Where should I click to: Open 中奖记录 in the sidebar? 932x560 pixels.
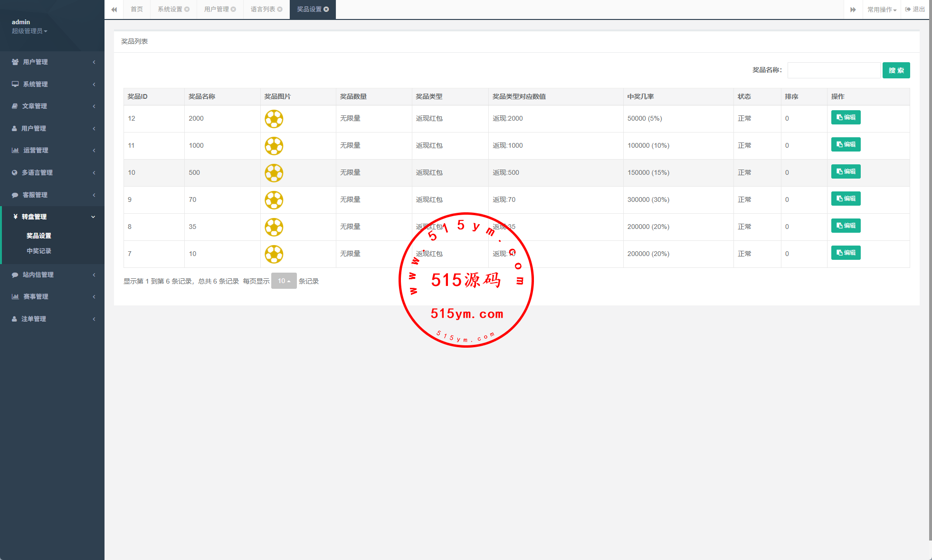pos(39,251)
